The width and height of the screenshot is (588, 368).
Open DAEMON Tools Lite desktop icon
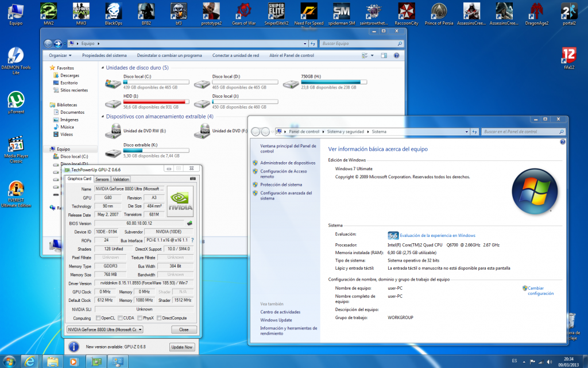pos(16,61)
